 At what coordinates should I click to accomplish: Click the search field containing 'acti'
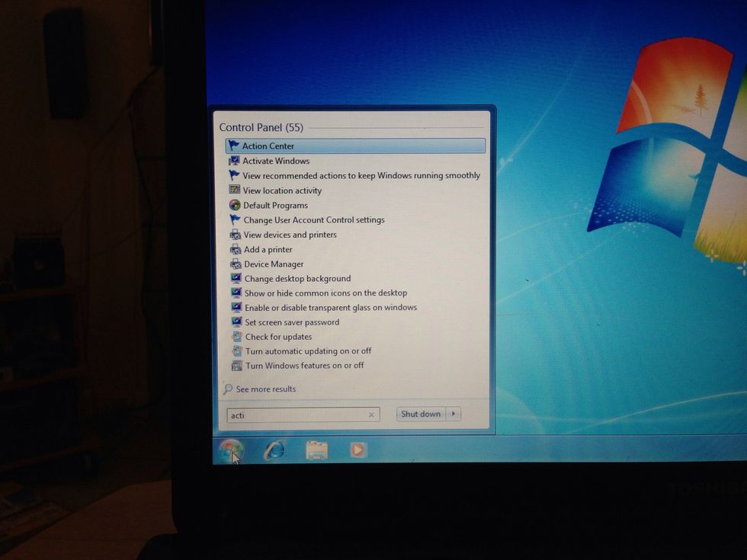point(297,415)
